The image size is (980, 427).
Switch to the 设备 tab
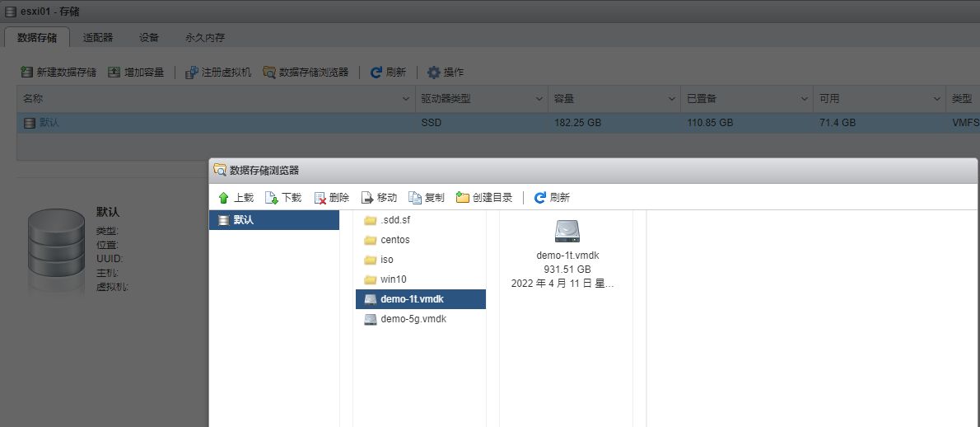[x=149, y=38]
